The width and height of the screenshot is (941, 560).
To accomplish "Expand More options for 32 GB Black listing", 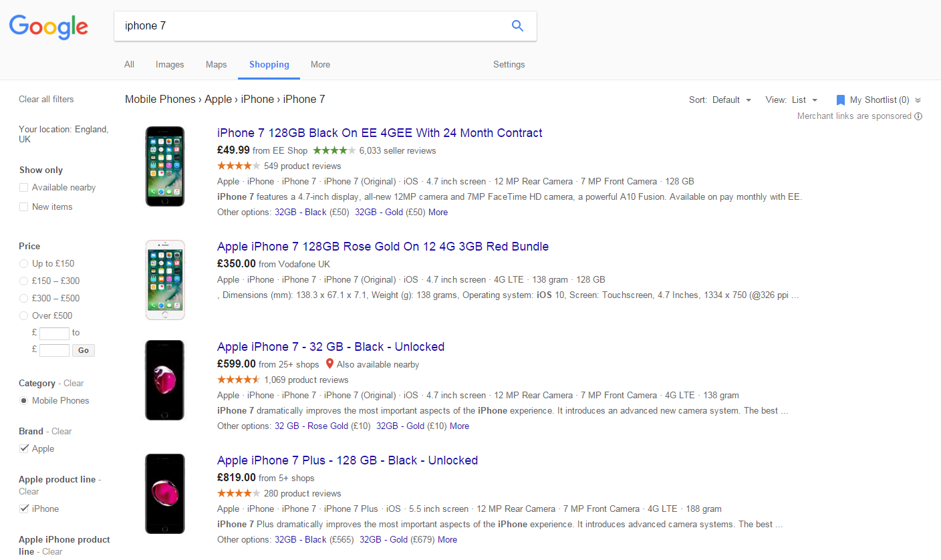I will pyautogui.click(x=459, y=426).
